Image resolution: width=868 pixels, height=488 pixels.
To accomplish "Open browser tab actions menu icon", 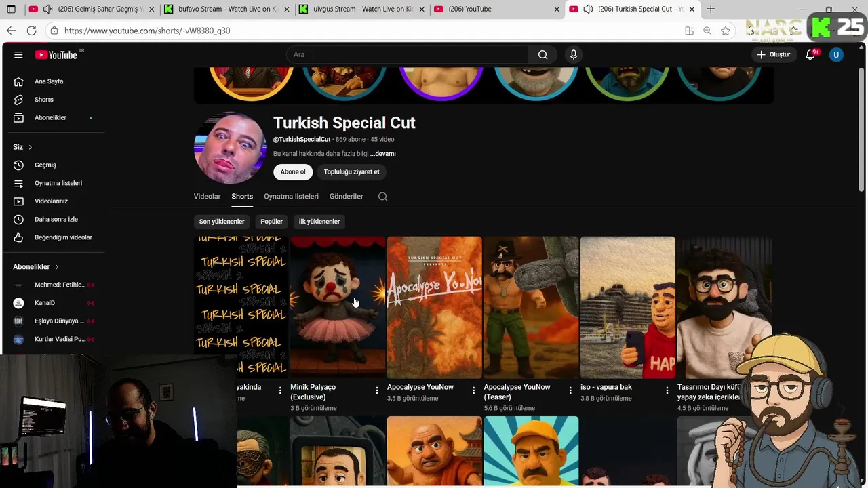I will tap(11, 9).
